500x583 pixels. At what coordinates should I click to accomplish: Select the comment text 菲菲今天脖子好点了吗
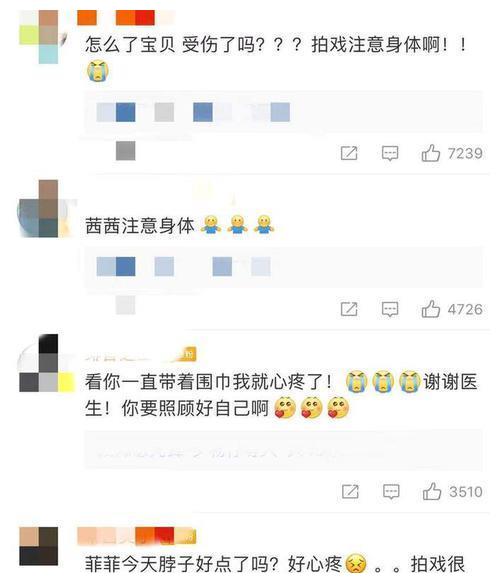(181, 564)
